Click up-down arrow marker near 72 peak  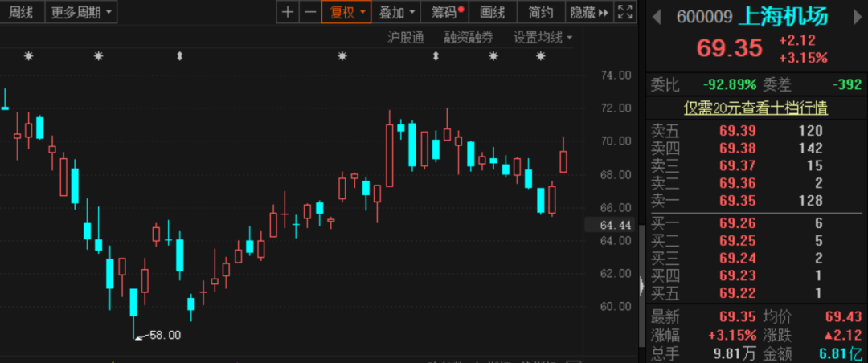point(436,56)
